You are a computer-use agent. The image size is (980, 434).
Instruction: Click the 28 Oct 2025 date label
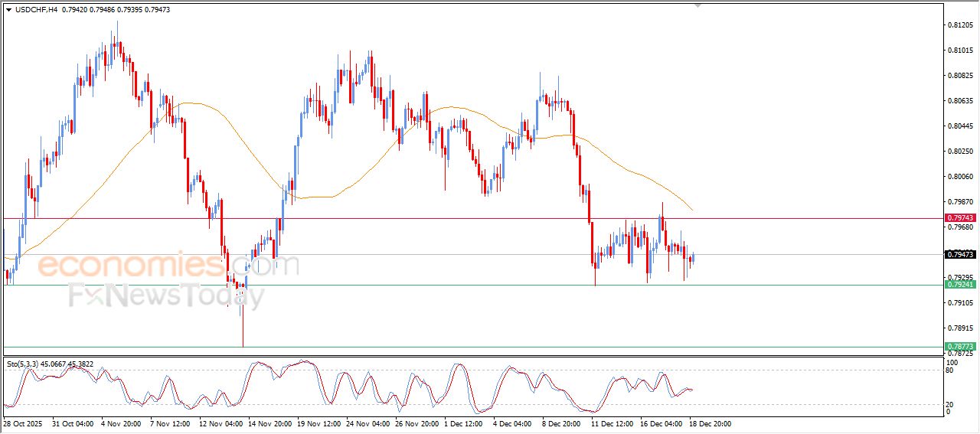pos(23,423)
